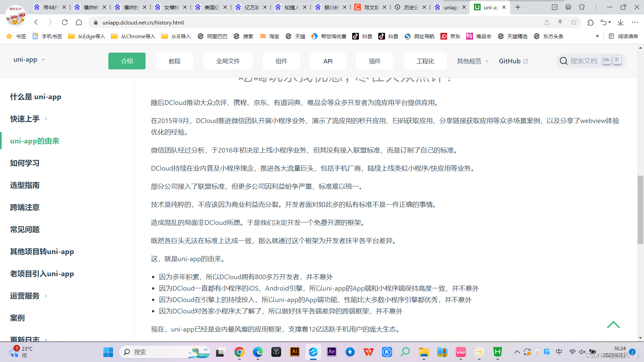This screenshot has height=362, width=644.
Task: Toggle the Chinese input method indicator
Action: click(559, 352)
